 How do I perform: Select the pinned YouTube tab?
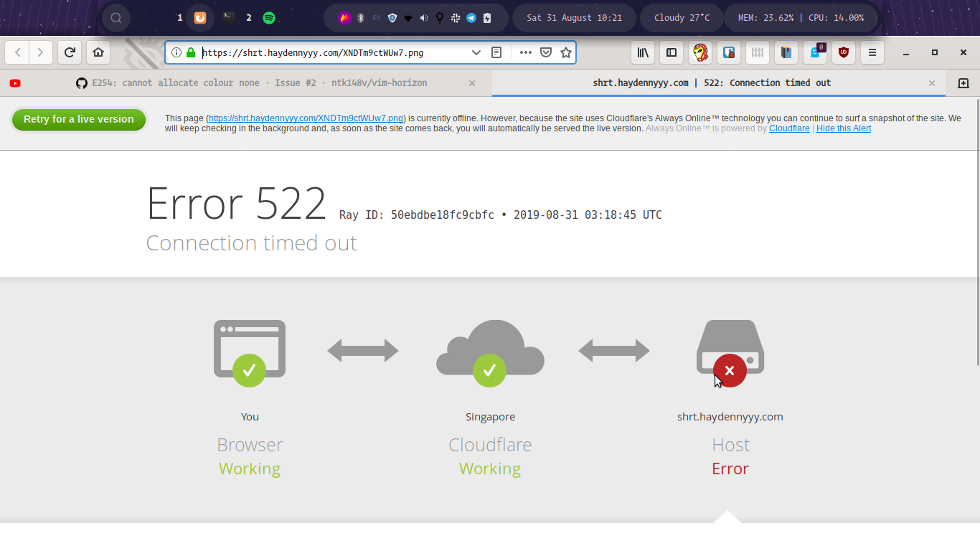(x=15, y=83)
